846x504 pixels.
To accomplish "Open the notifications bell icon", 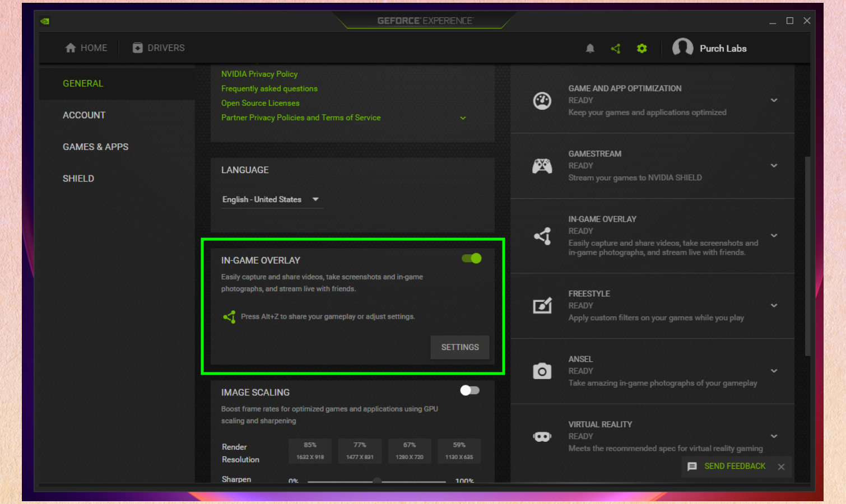I will (x=590, y=49).
